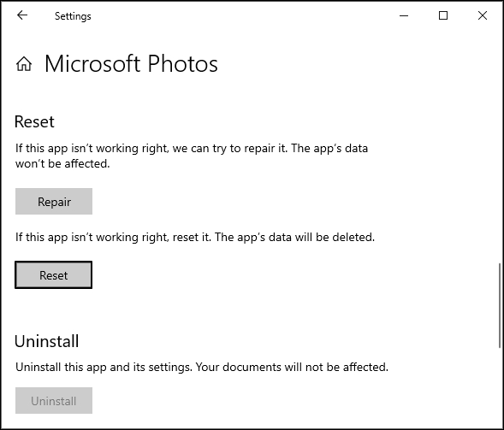Open Settings home via house icon
Viewport: 504px width, 430px height.
click(24, 63)
